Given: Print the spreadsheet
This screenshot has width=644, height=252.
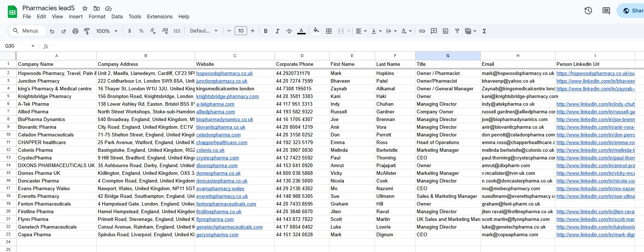Looking at the screenshot, I should [75, 31].
